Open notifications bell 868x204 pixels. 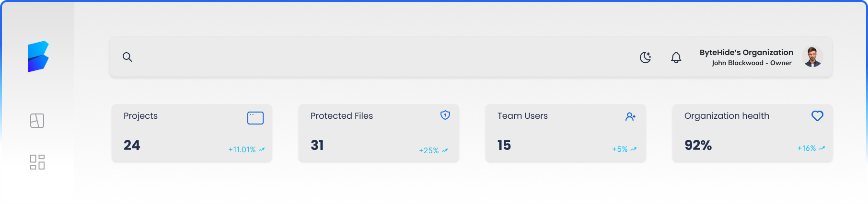(676, 57)
